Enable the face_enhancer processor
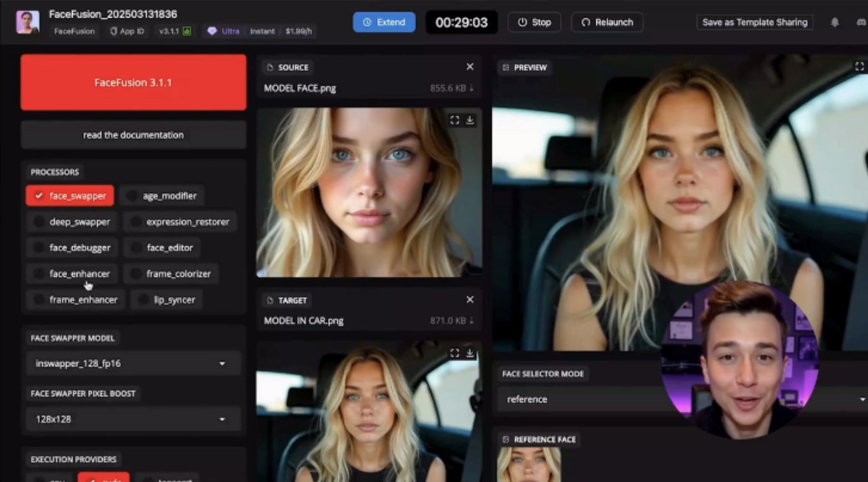The height and width of the screenshot is (482, 868). [39, 274]
